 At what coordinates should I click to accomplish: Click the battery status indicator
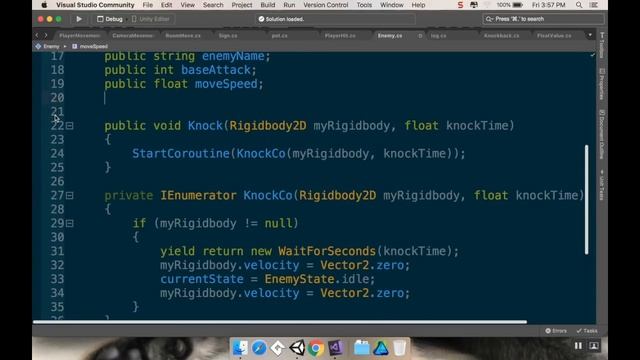[x=510, y=5]
